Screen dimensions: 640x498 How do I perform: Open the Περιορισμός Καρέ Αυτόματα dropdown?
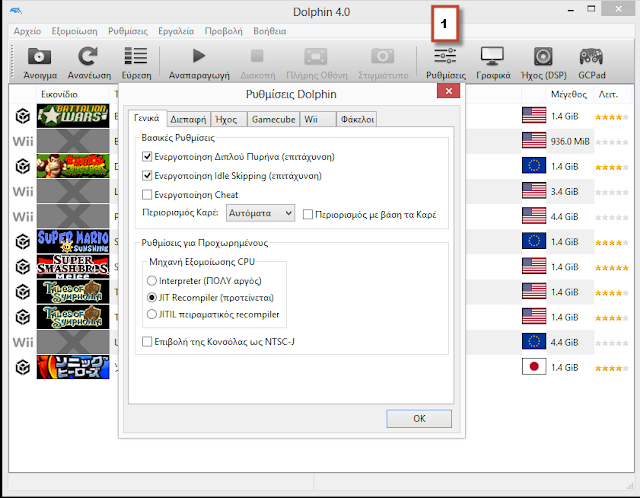click(260, 213)
